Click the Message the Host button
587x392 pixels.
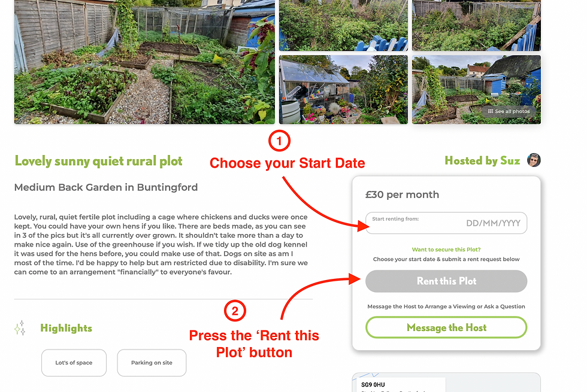[446, 328]
